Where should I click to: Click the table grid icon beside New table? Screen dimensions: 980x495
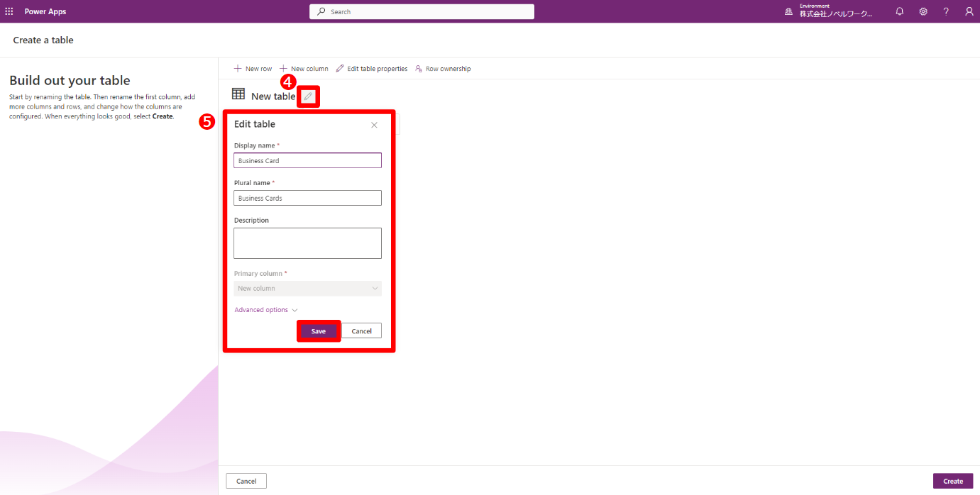(x=238, y=94)
